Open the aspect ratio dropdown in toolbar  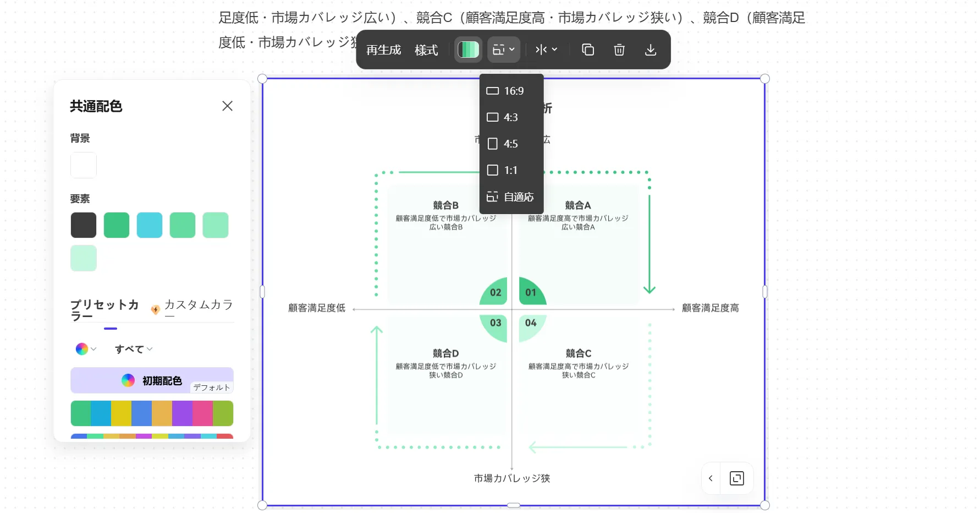coord(503,50)
